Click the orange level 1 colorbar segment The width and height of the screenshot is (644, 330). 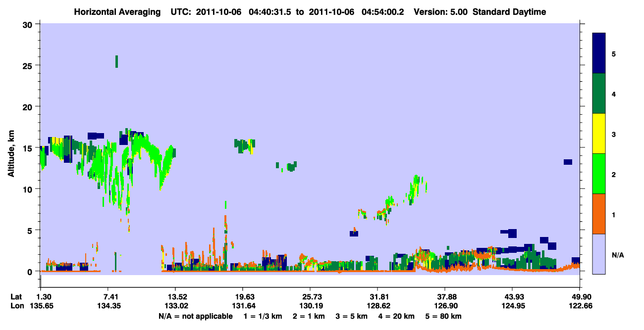click(x=599, y=214)
